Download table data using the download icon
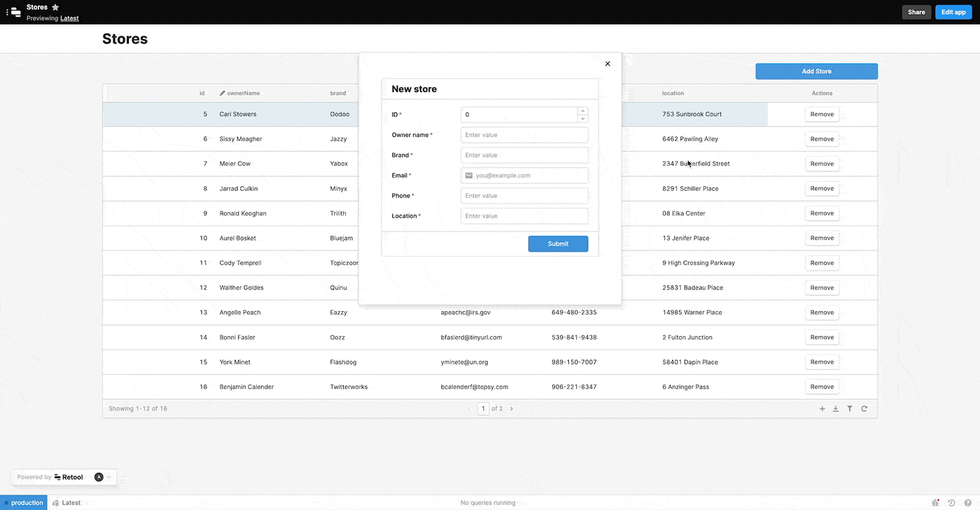Screen dimensions: 980x510 pyautogui.click(x=836, y=409)
